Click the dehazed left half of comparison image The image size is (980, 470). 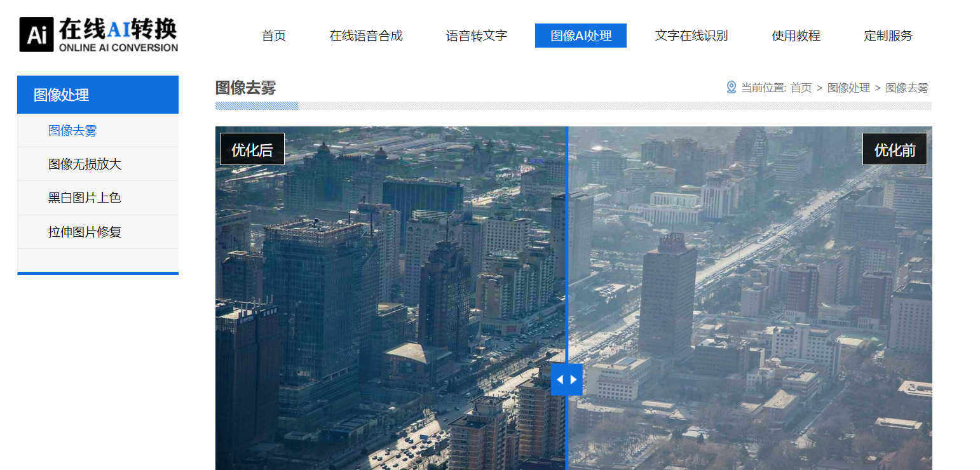(390, 298)
